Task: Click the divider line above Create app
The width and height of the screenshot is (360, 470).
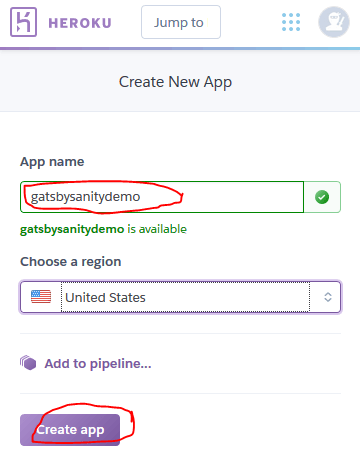Action: coord(180,393)
